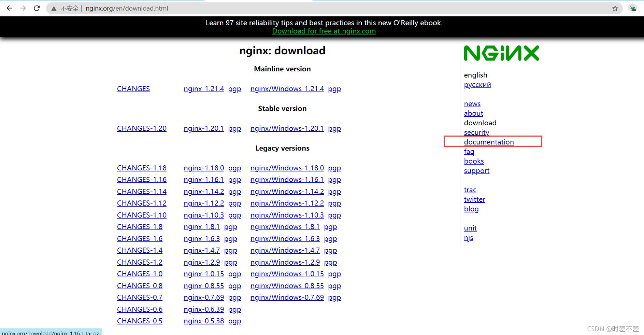Screen dimensions: 644x335
Task: Open pgp signature for nginx-0.5.38
Action: (235, 321)
